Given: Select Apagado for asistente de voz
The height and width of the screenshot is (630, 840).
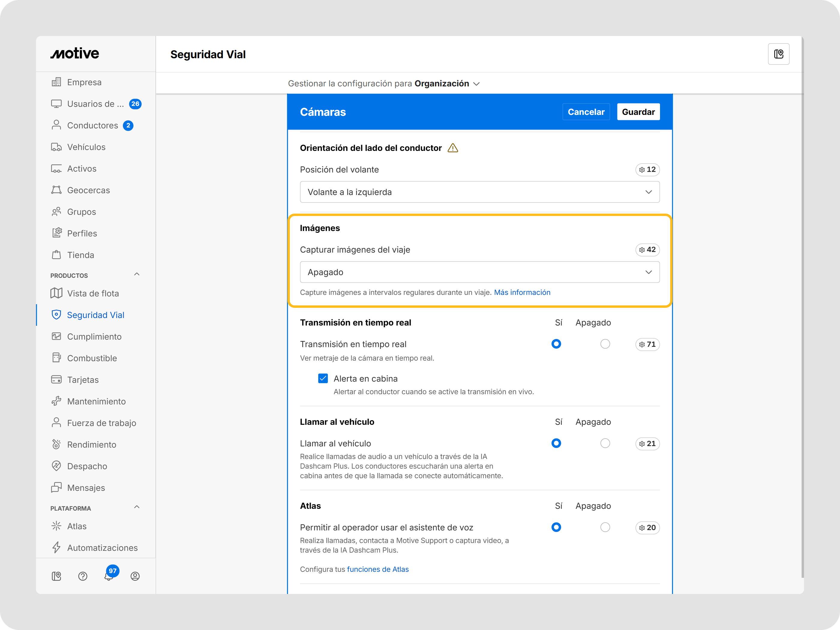Looking at the screenshot, I should tap(605, 527).
